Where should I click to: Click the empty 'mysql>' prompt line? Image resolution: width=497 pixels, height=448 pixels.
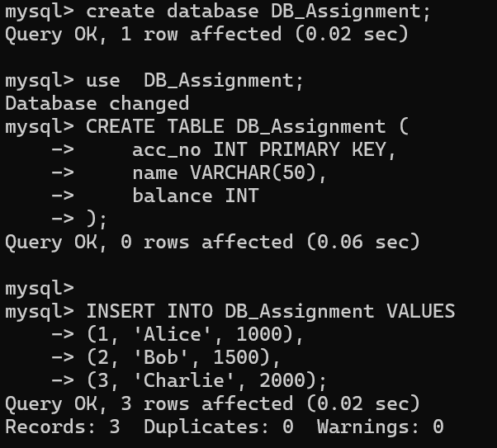pyautogui.click(x=39, y=289)
